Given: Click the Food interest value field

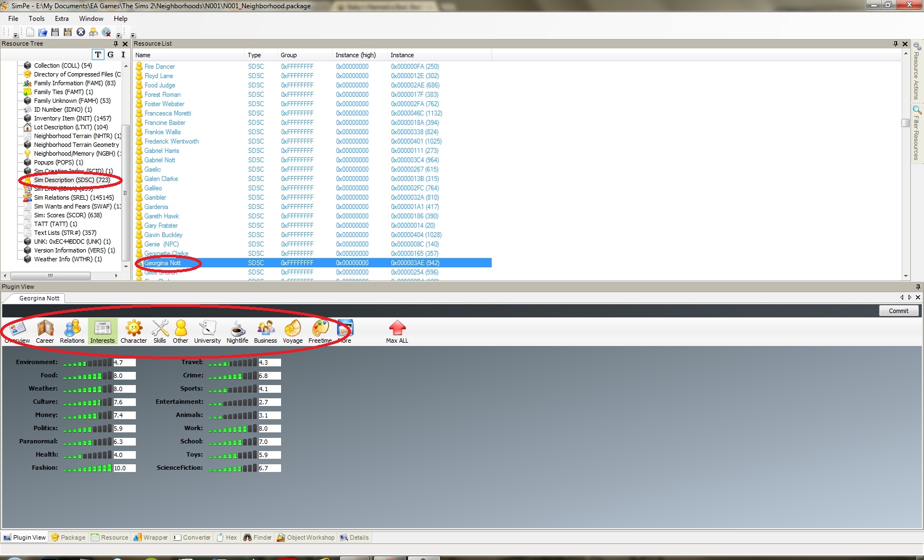Looking at the screenshot, I should click(124, 376).
